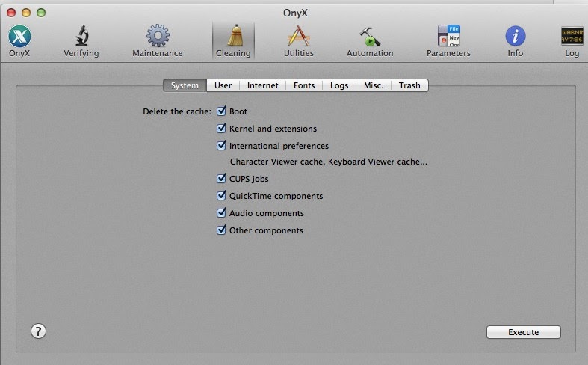Switch to the Fonts tab
The width and height of the screenshot is (588, 365).
tap(304, 85)
